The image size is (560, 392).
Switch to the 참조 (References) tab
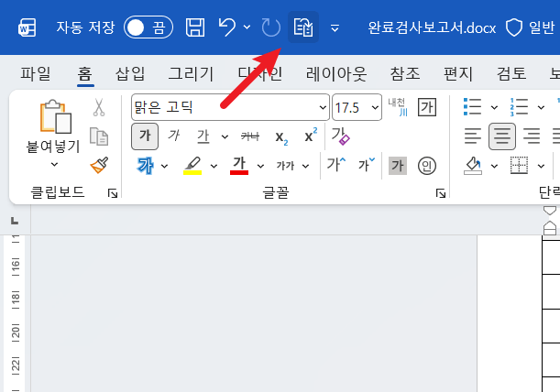tap(404, 73)
